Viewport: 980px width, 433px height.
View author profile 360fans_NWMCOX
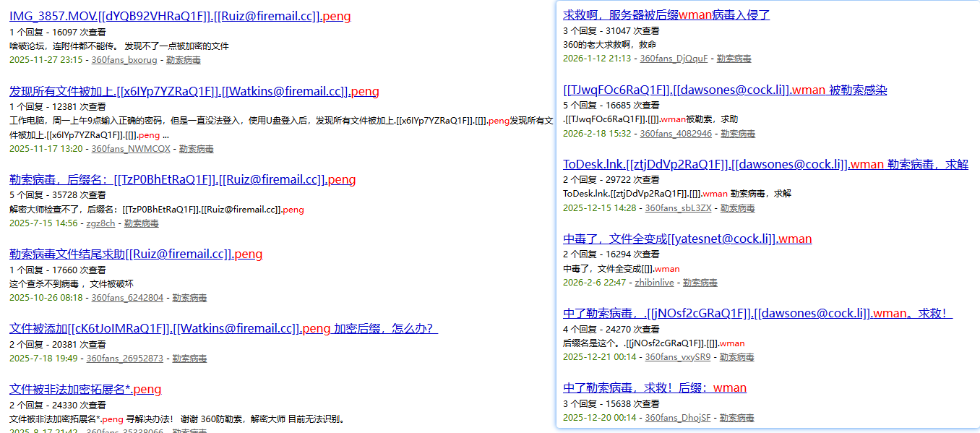click(131, 149)
